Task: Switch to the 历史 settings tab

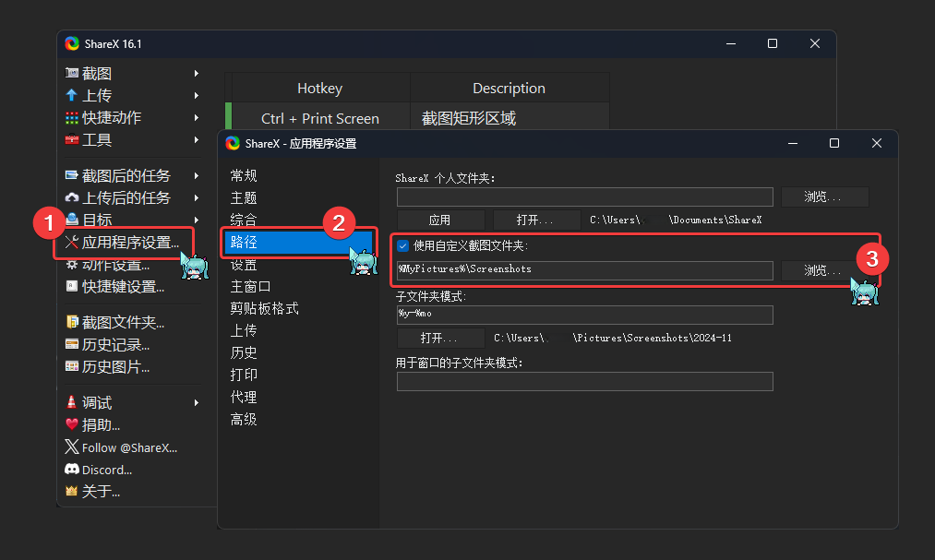Action: [x=244, y=352]
